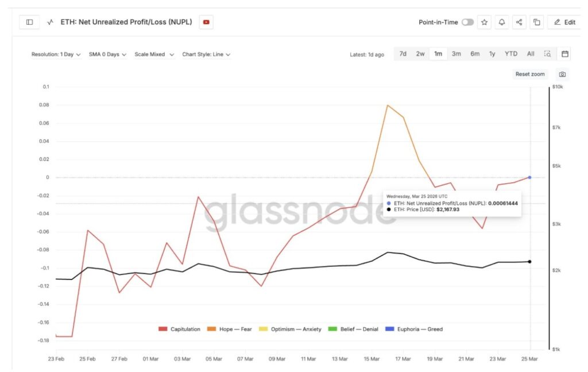Add chart to favorites with star icon
This screenshot has height=372, width=588.
pyautogui.click(x=484, y=22)
